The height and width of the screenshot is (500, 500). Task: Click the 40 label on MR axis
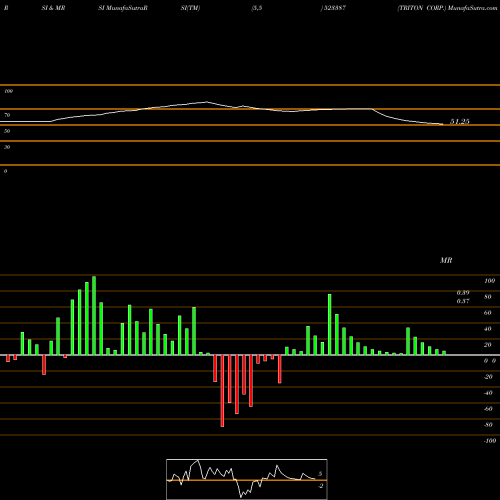(x=488, y=329)
